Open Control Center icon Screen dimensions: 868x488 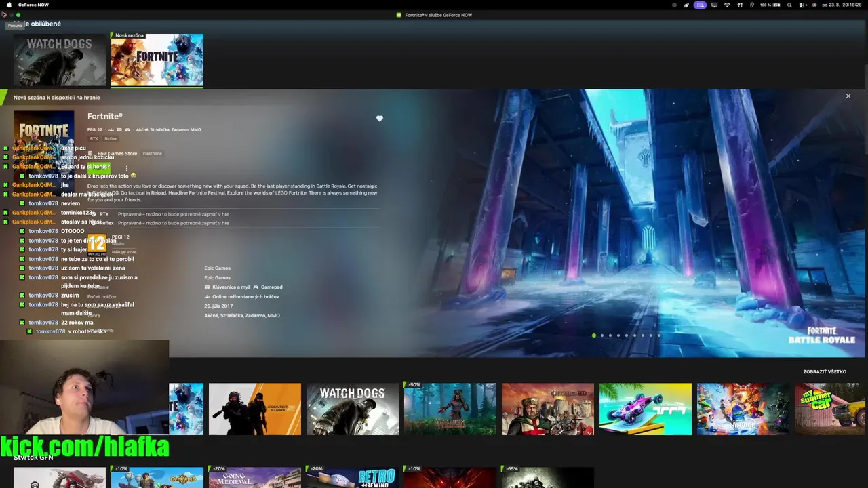(803, 5)
